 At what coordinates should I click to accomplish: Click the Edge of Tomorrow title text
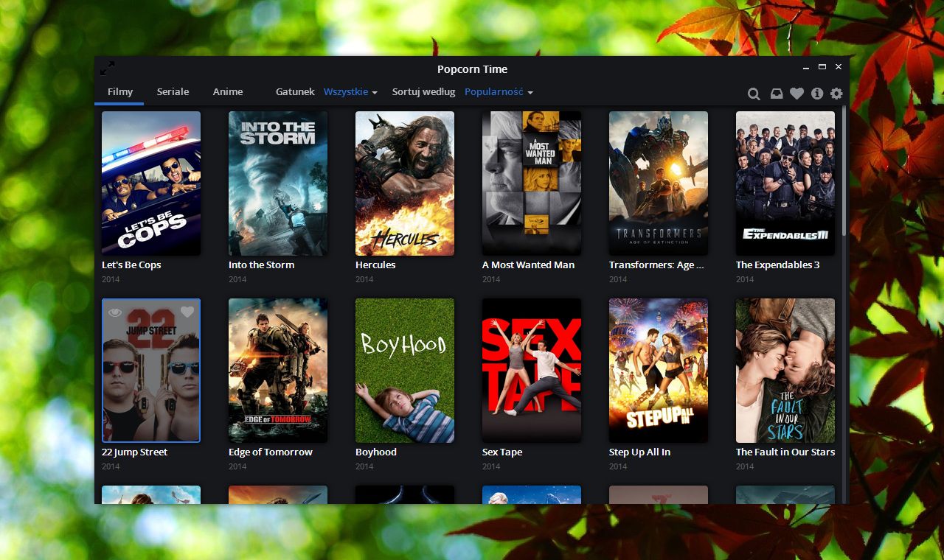coord(271,452)
